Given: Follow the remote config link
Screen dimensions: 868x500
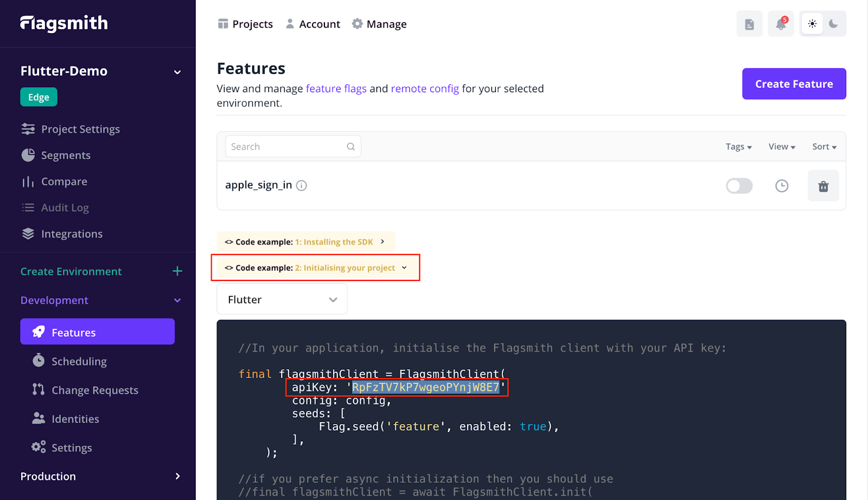Looking at the screenshot, I should 425,88.
